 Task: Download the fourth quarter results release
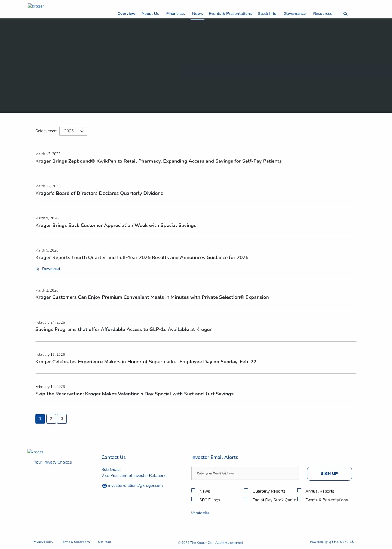(51, 269)
